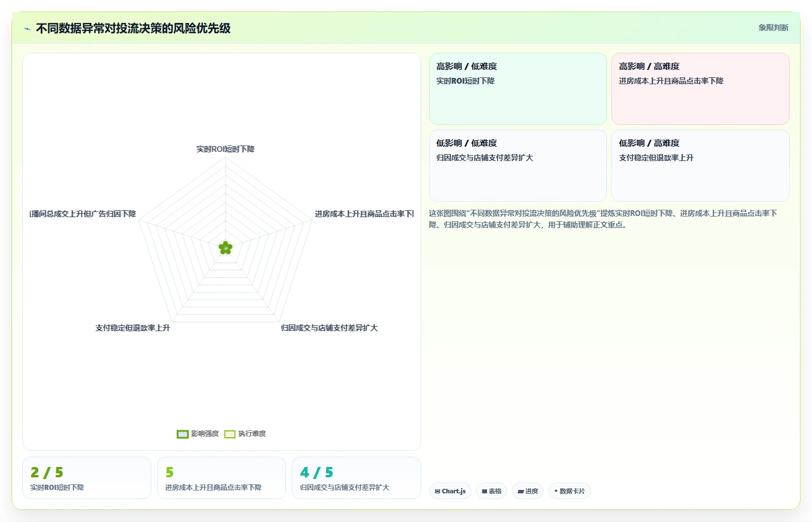Click the 2 / 5 实时ROI短时下降 stat card
Image resolution: width=812 pixels, height=522 pixels.
[x=87, y=478]
